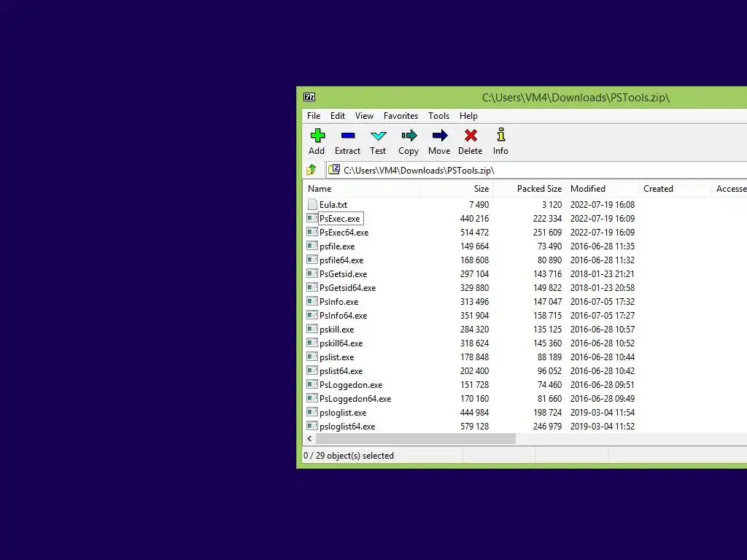The height and width of the screenshot is (560, 747).
Task: Click the size value 318 624
Action: tap(474, 343)
